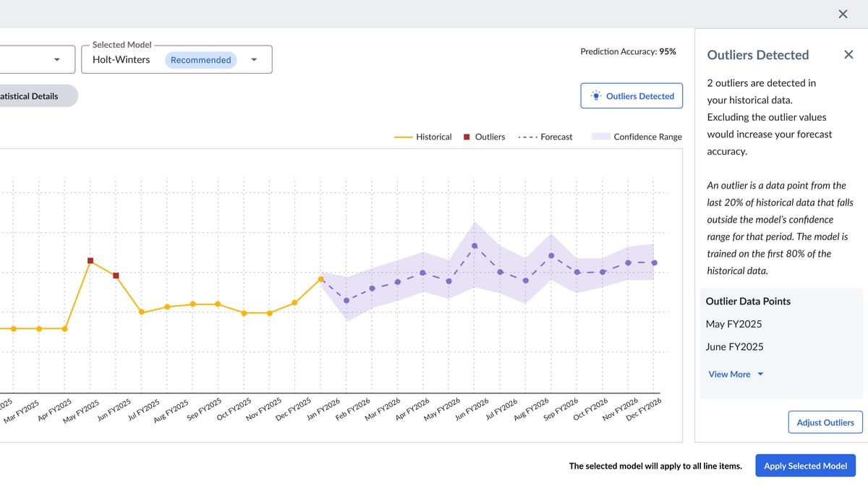Open the Selected Model Holt-Winters dropdown
This screenshot has width=868, height=488.
click(177, 59)
